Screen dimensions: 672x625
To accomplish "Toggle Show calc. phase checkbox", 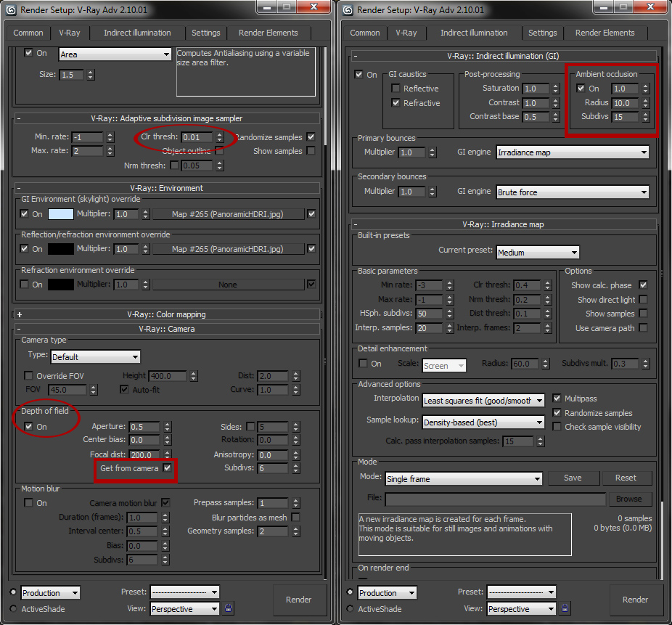I will pos(643,285).
